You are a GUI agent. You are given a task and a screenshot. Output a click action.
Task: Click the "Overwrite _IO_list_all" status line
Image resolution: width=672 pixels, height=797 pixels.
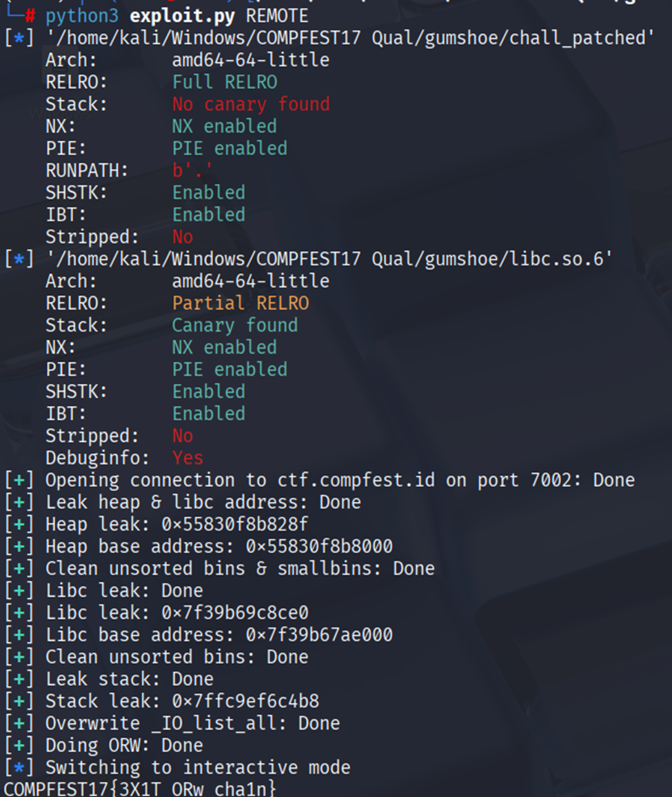[x=192, y=723]
